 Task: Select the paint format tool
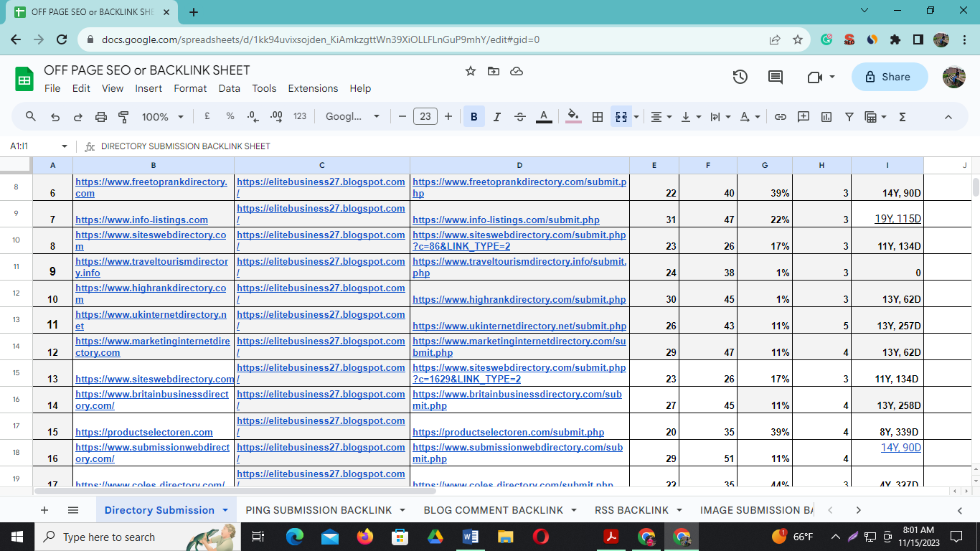coord(122,116)
